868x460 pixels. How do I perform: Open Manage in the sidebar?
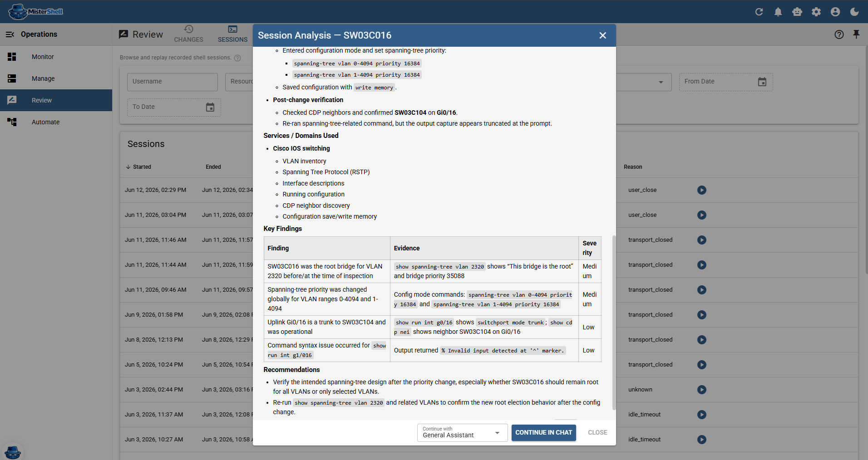coord(56,78)
